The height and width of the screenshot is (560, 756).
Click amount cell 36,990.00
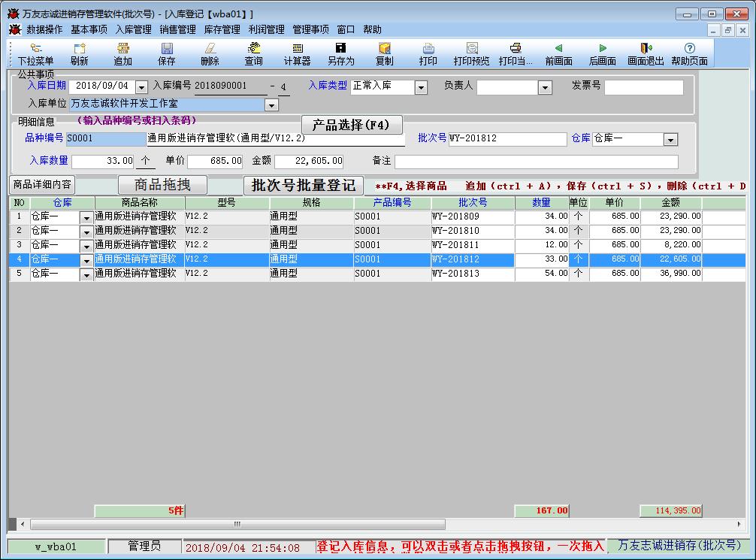670,274
